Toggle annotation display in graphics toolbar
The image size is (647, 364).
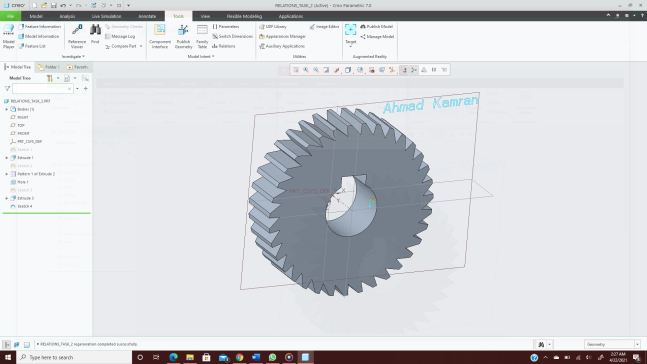tap(404, 70)
